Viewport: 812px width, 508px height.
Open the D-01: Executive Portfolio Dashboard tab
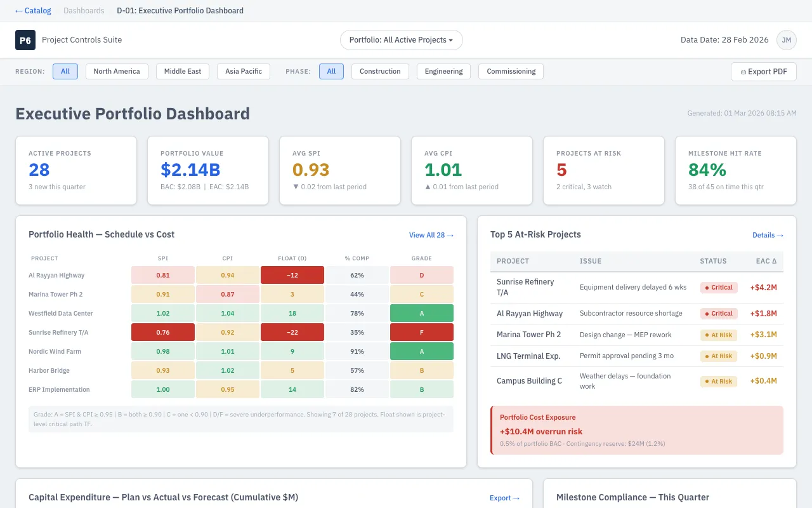[x=180, y=10]
